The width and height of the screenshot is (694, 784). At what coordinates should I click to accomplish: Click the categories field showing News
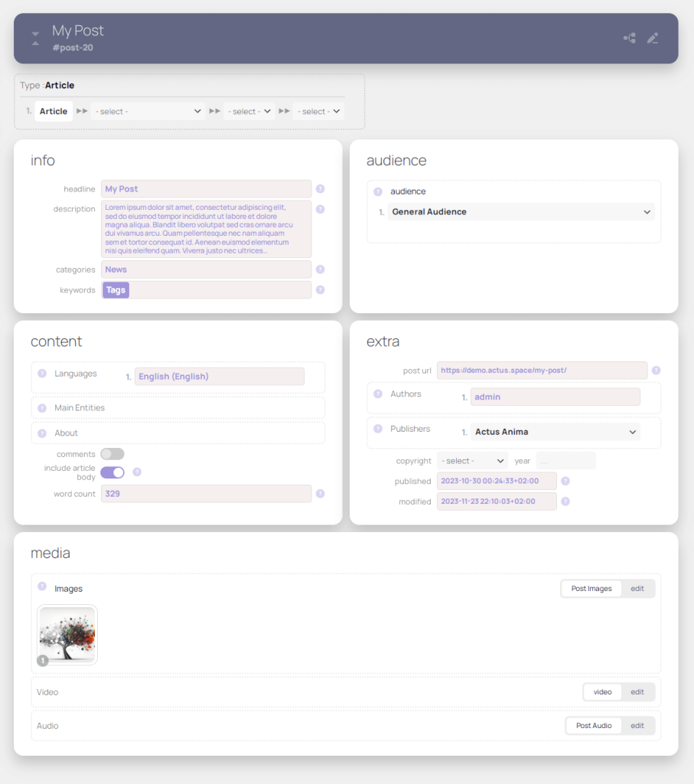pos(207,269)
